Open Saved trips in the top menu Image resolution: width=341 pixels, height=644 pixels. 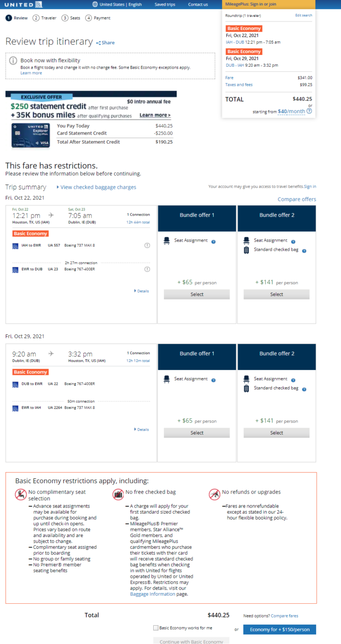coord(165,5)
